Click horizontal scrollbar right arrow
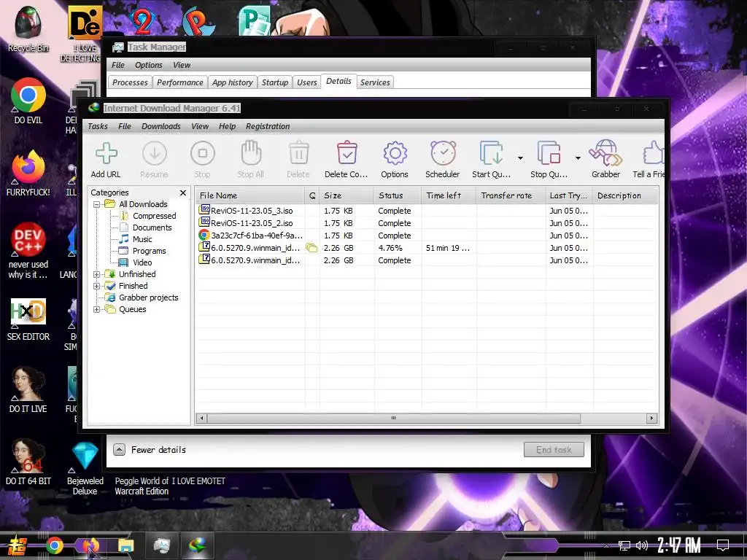 pyautogui.click(x=651, y=418)
